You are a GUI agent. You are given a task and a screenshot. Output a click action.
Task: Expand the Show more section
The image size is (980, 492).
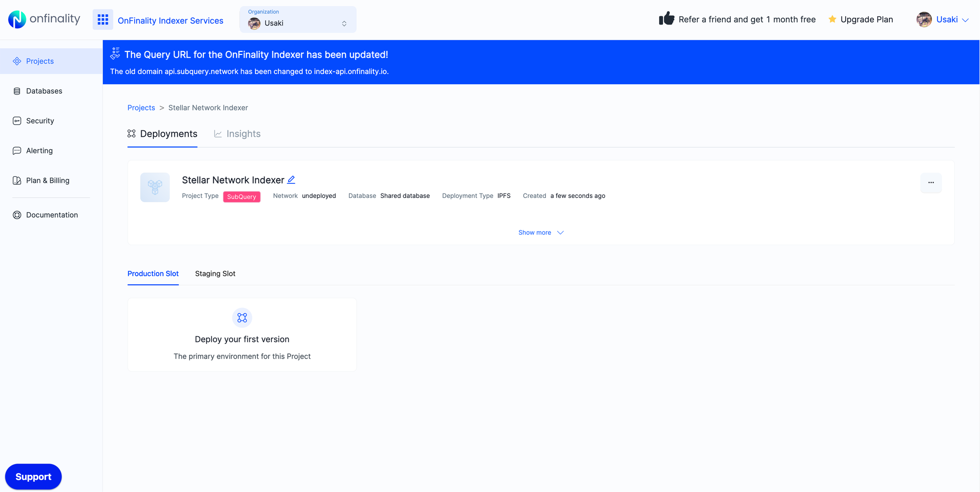click(x=540, y=232)
